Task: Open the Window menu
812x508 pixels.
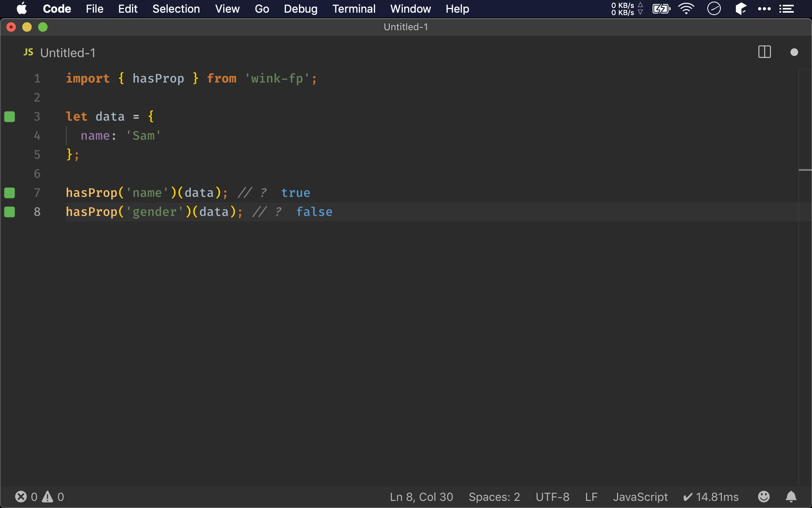Action: (x=410, y=9)
